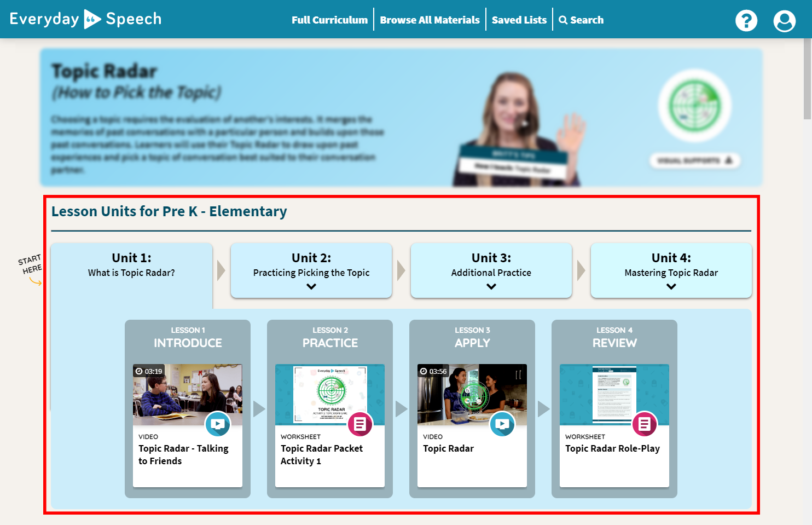Click the magnifier icon next to Search
The width and height of the screenshot is (812, 525).
coord(563,20)
